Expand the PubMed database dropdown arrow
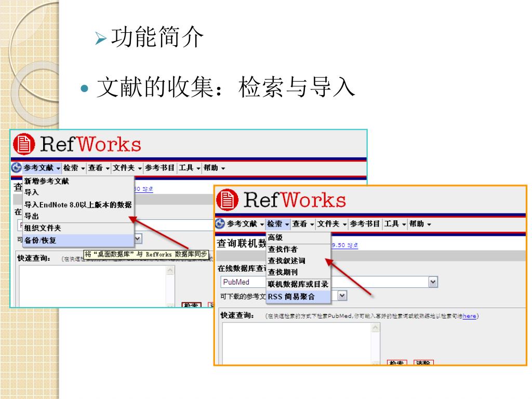This screenshot has width=532, height=399. (x=433, y=282)
